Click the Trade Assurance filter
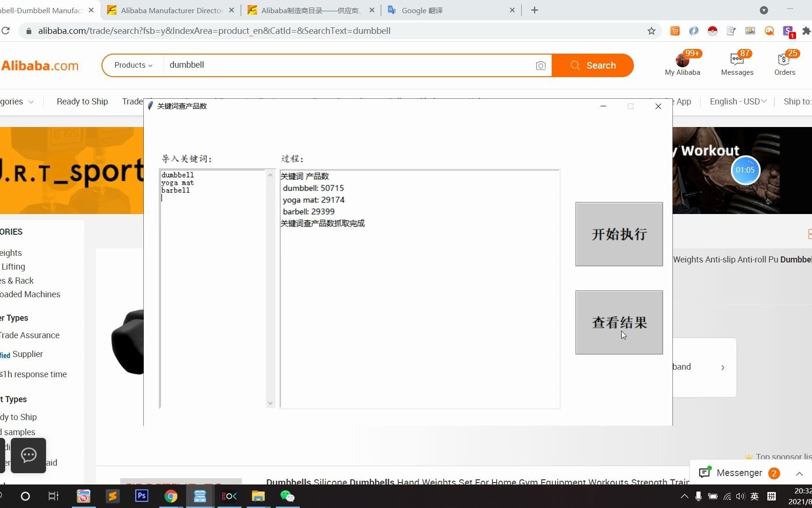The width and height of the screenshot is (812, 508). pos(30,335)
